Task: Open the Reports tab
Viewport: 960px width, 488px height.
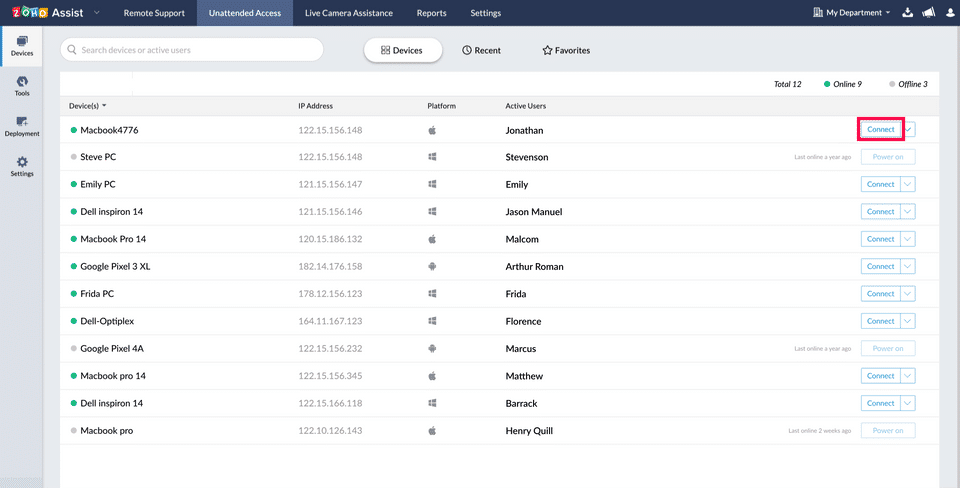Action: (x=431, y=13)
